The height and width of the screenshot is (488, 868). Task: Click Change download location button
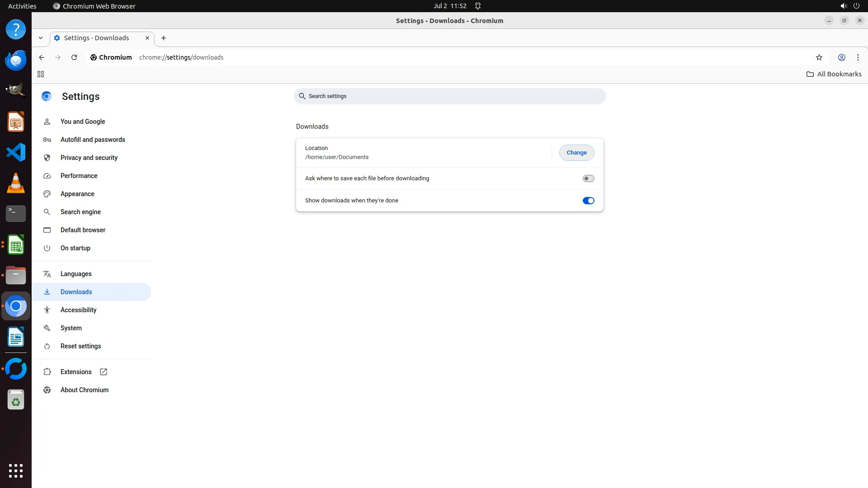(576, 153)
